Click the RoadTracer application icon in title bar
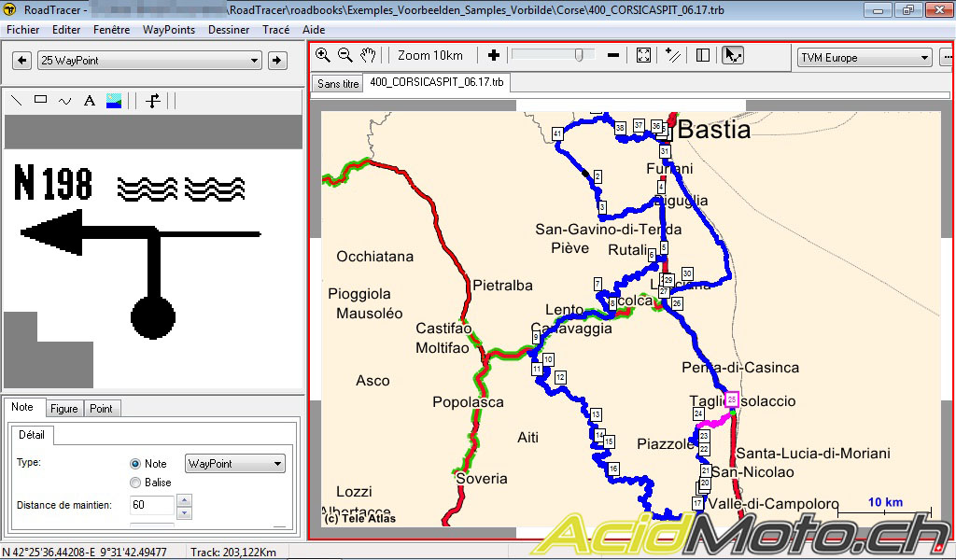 [9, 9]
